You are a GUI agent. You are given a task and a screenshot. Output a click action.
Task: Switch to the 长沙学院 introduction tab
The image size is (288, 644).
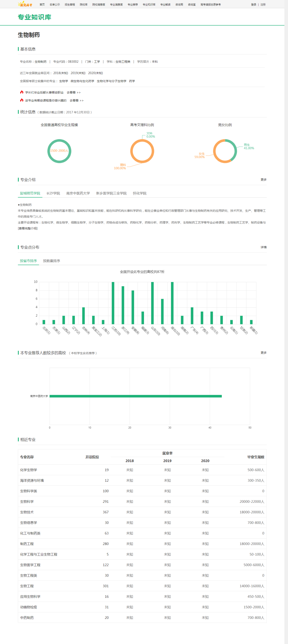click(x=53, y=193)
